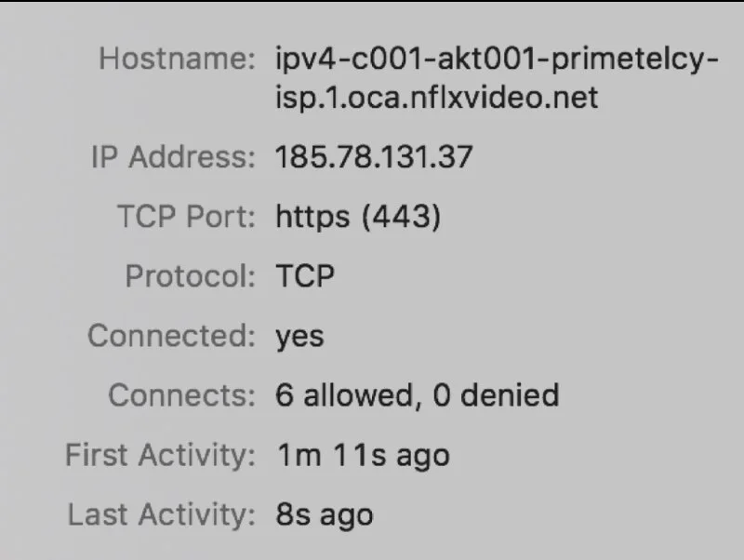Click the Connected value yes
Viewport: 744px width, 560px height.
coord(299,337)
